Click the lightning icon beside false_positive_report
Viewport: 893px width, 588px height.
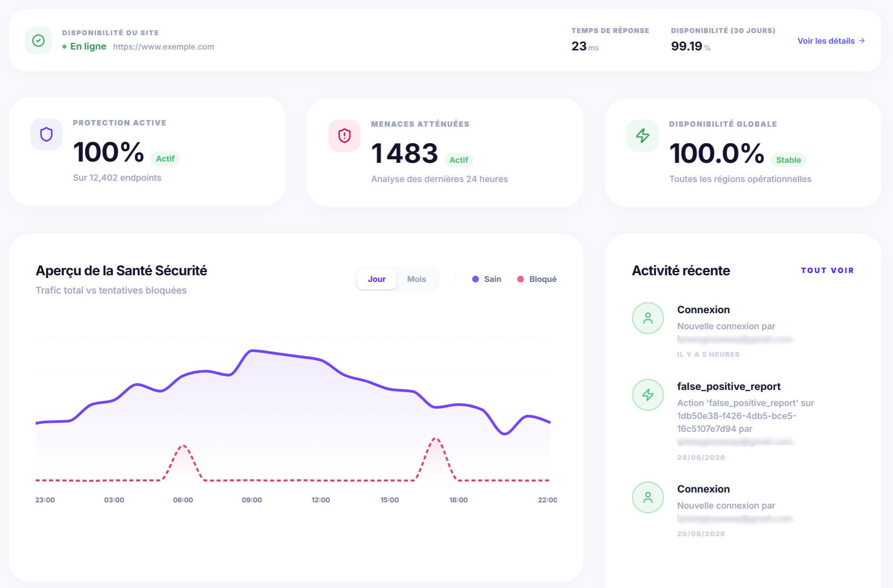pos(648,395)
